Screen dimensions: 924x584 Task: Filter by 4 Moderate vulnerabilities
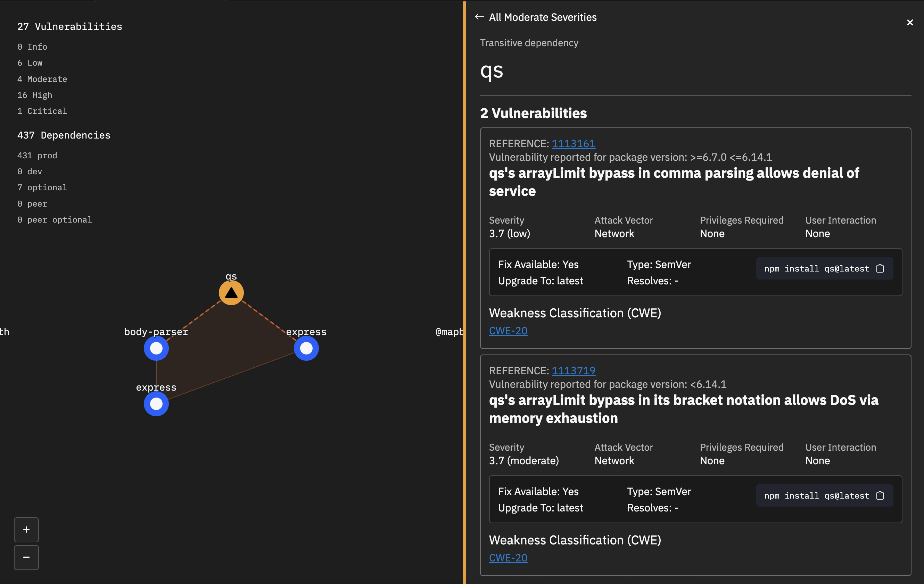[x=42, y=79]
